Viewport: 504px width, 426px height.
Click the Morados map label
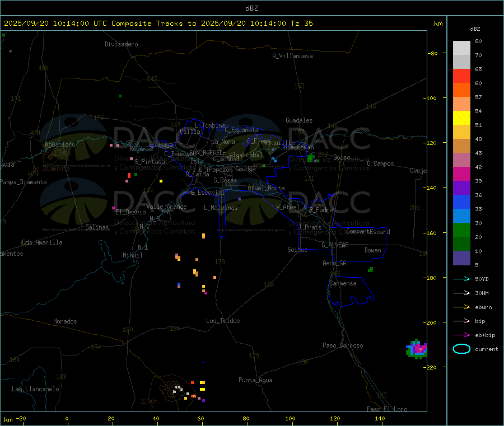tap(65, 321)
